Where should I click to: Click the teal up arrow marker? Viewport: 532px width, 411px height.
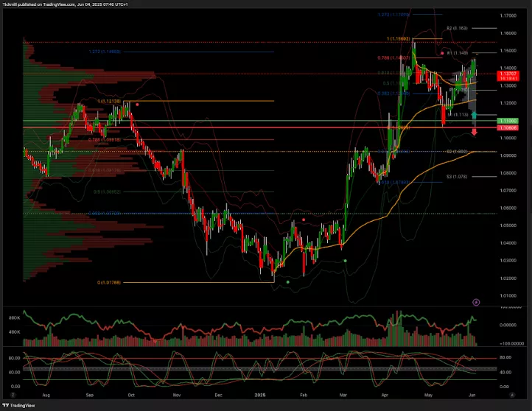click(474, 116)
